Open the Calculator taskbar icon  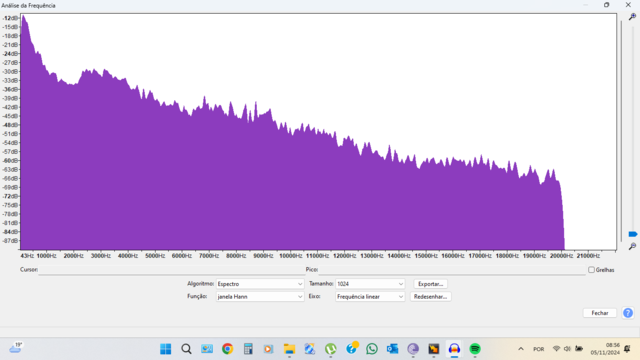pyautogui.click(x=248, y=349)
